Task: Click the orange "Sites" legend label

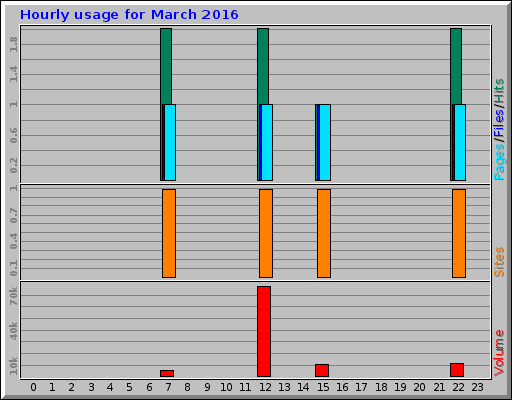Action: click(499, 262)
